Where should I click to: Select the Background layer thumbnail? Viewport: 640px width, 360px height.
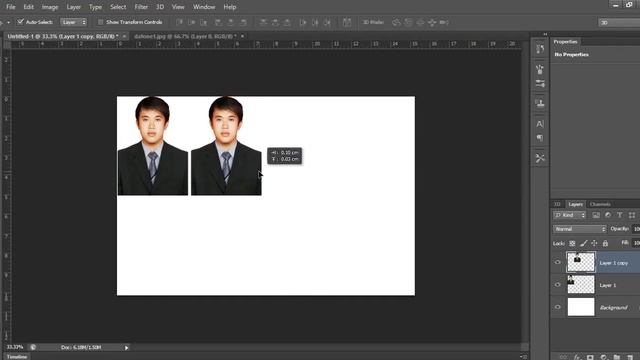point(581,307)
